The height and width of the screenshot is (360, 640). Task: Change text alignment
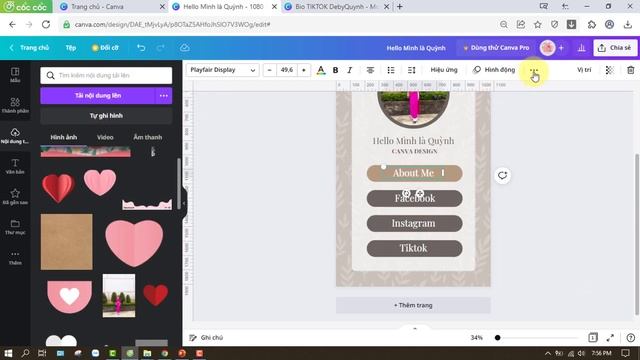(370, 70)
